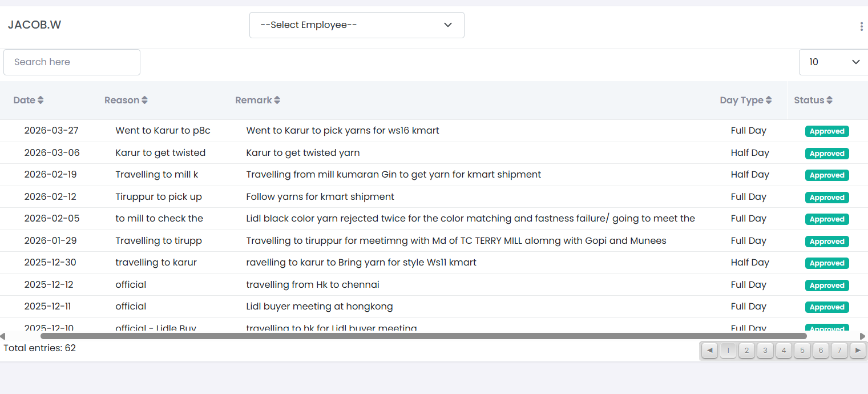Go to next page arrow in pagination
Screen dimensions: 868x394
click(857, 350)
